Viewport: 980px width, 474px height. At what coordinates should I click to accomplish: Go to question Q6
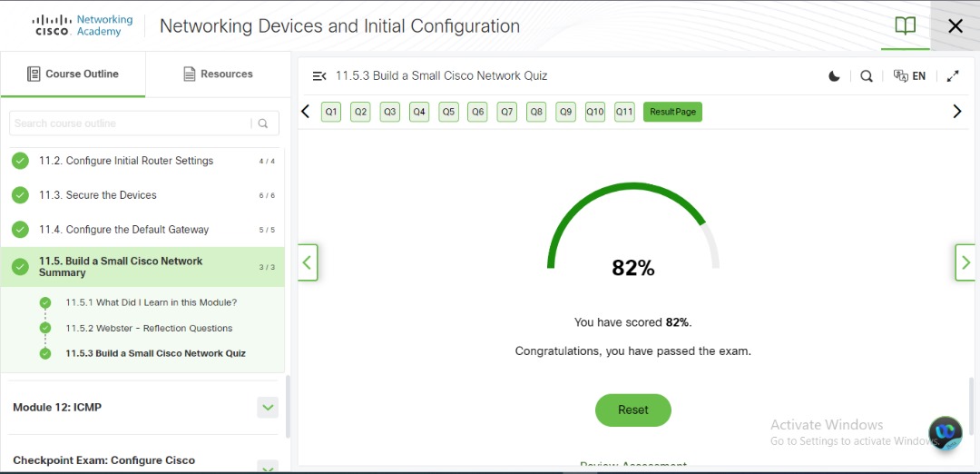click(477, 112)
